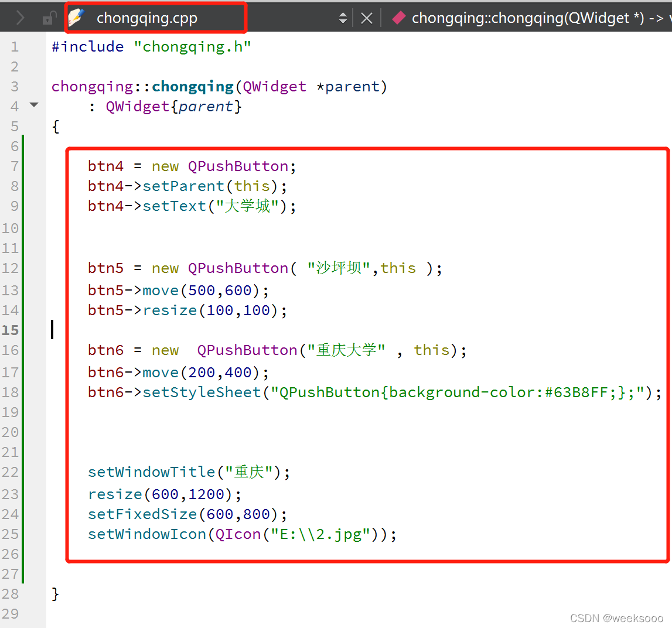Click the #include "chongqing.h" line
Screen dimensions: 672x628
pyautogui.click(x=151, y=47)
